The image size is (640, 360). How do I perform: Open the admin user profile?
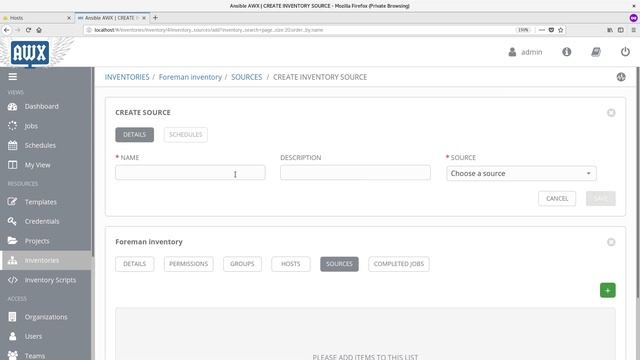pyautogui.click(x=525, y=52)
